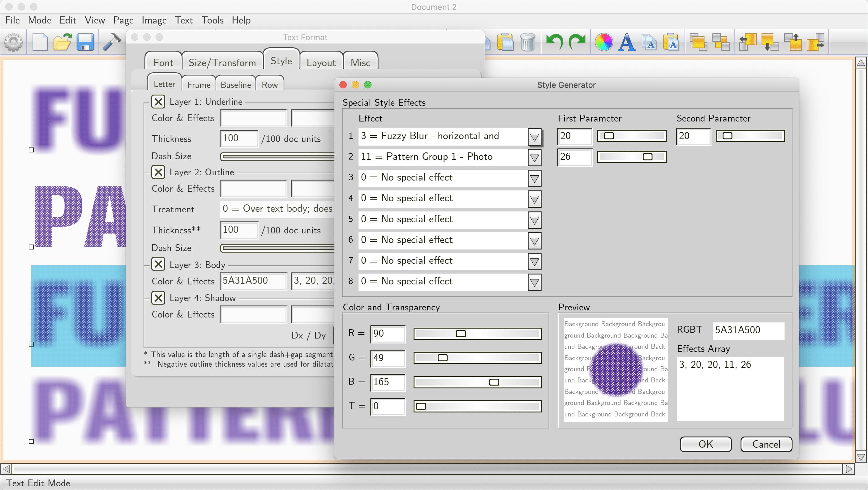The height and width of the screenshot is (490, 868).
Task: Select the hammer tool icon
Action: tap(112, 42)
